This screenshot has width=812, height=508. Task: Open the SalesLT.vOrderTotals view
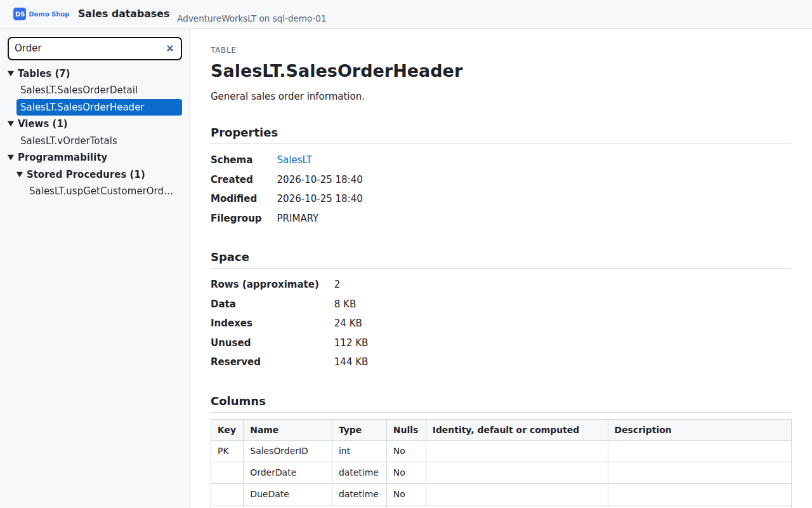99,141
